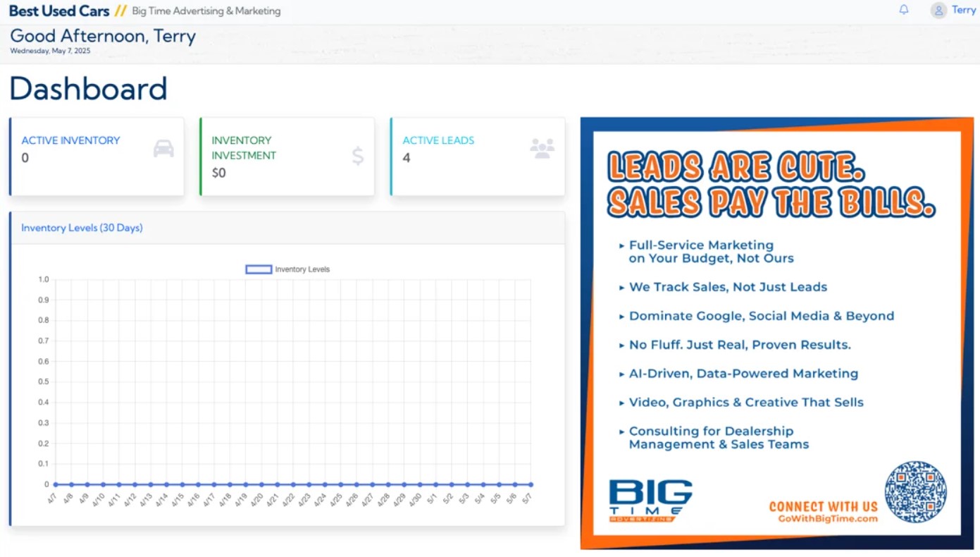Click Consulting for Dealership Management bullet
The image size is (980, 557).
click(719, 438)
